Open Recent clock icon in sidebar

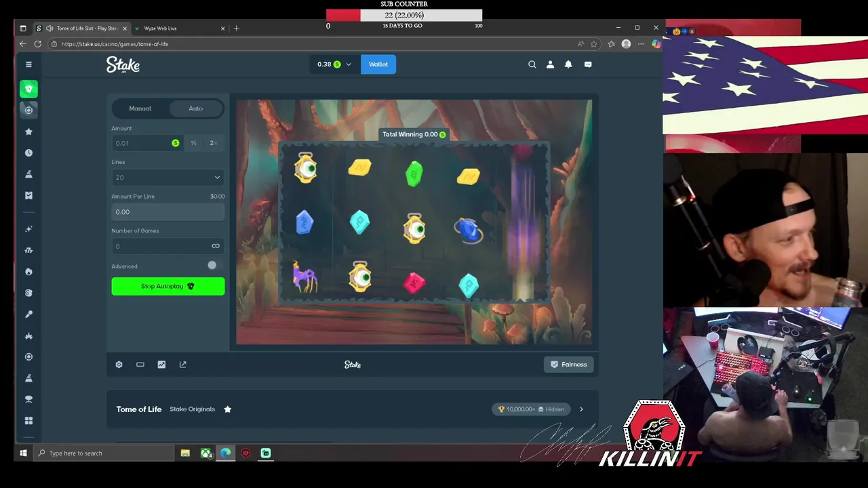pyautogui.click(x=28, y=152)
